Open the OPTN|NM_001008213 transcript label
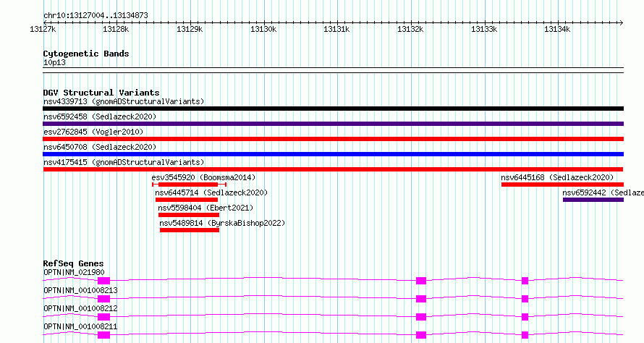The width and height of the screenshot is (644, 343). [80, 290]
